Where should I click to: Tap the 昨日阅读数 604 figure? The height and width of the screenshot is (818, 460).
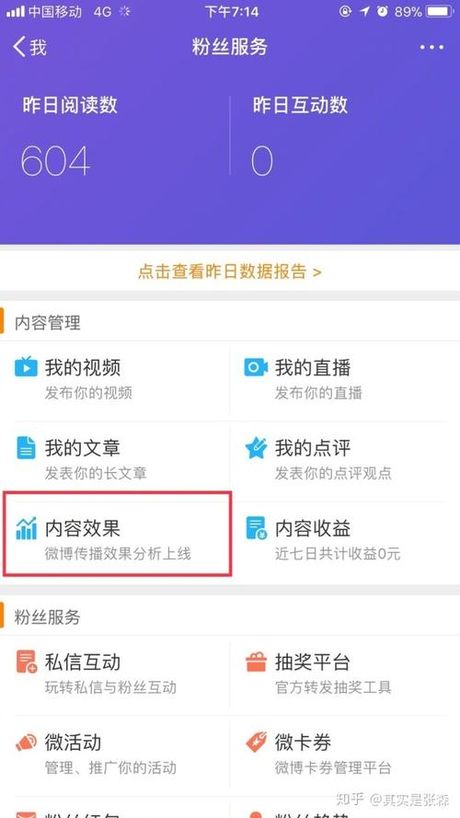click(56, 161)
